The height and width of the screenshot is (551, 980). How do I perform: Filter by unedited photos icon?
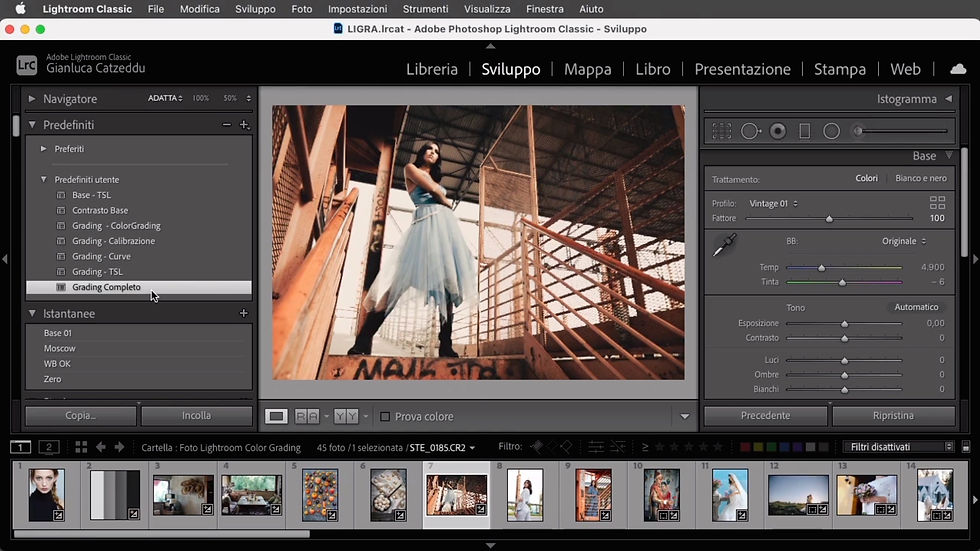[618, 447]
